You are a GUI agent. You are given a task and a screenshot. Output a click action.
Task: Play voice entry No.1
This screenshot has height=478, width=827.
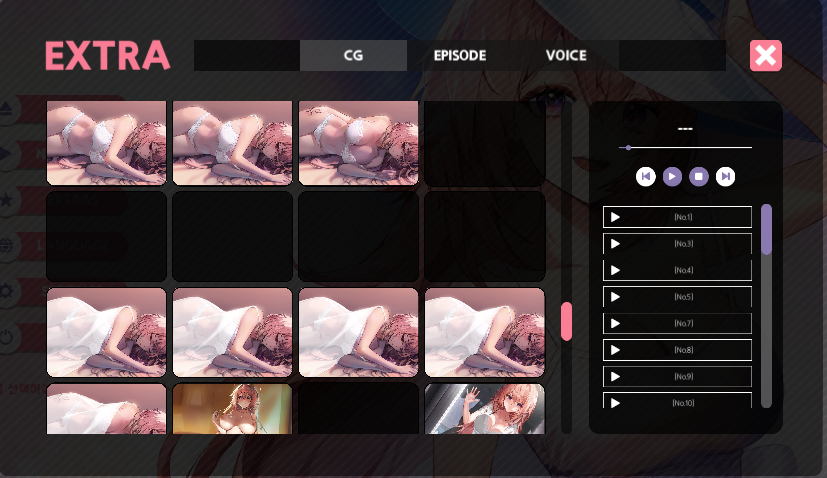point(615,217)
